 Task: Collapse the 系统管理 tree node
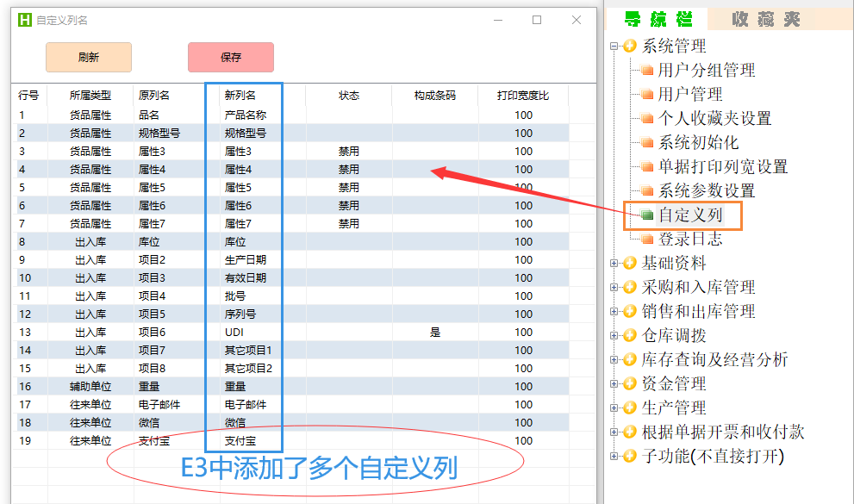614,47
